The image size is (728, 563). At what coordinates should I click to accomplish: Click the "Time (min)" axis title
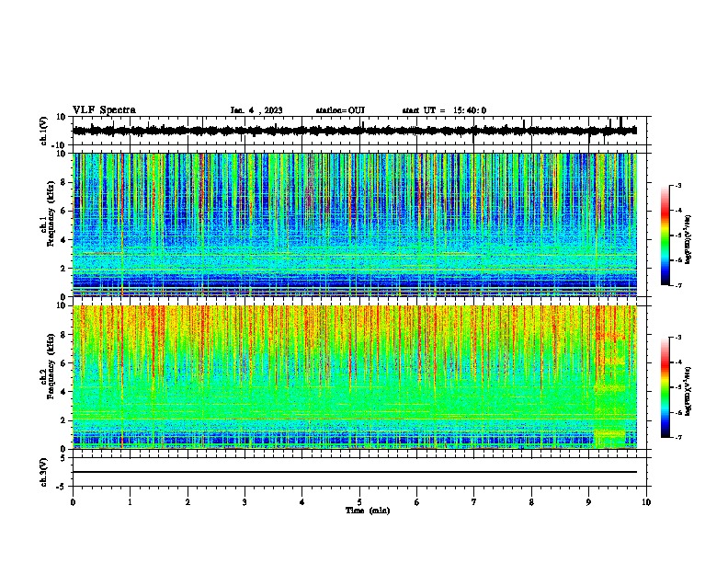click(368, 511)
